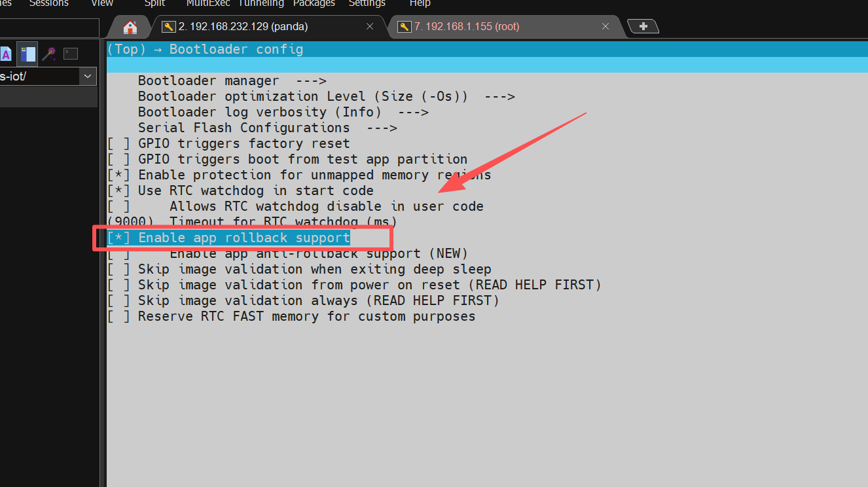Expand Bootloader log verbosity (Info) submenu

283,112
